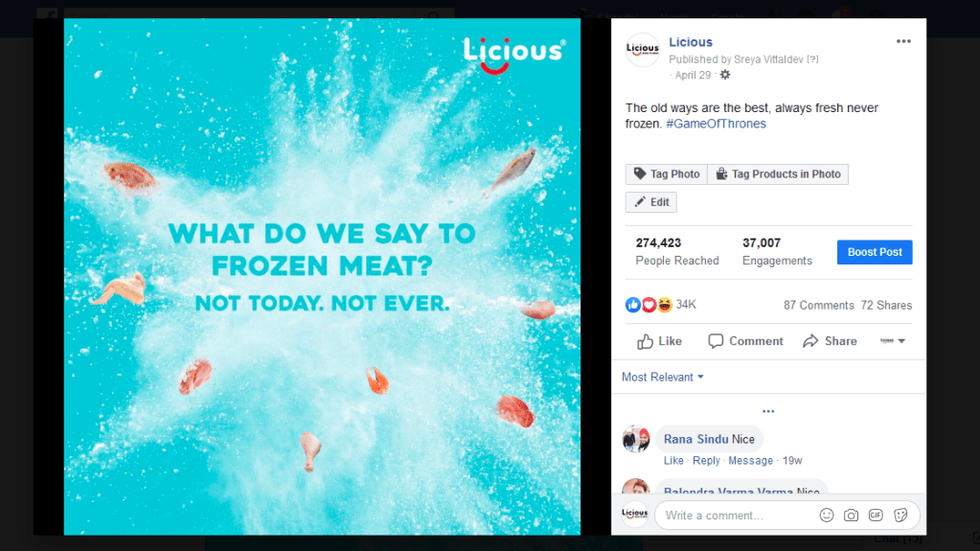Click the audience settings gear icon
The image size is (980, 551).
tap(725, 75)
